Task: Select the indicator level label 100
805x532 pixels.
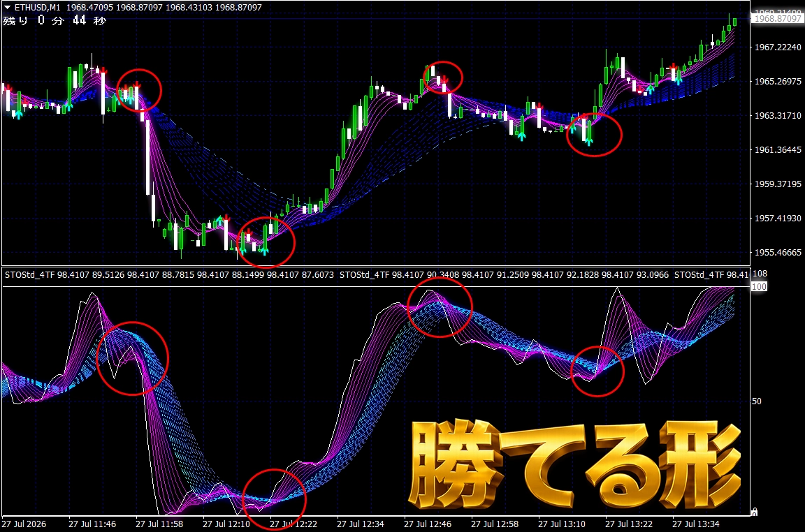Action: [760, 287]
